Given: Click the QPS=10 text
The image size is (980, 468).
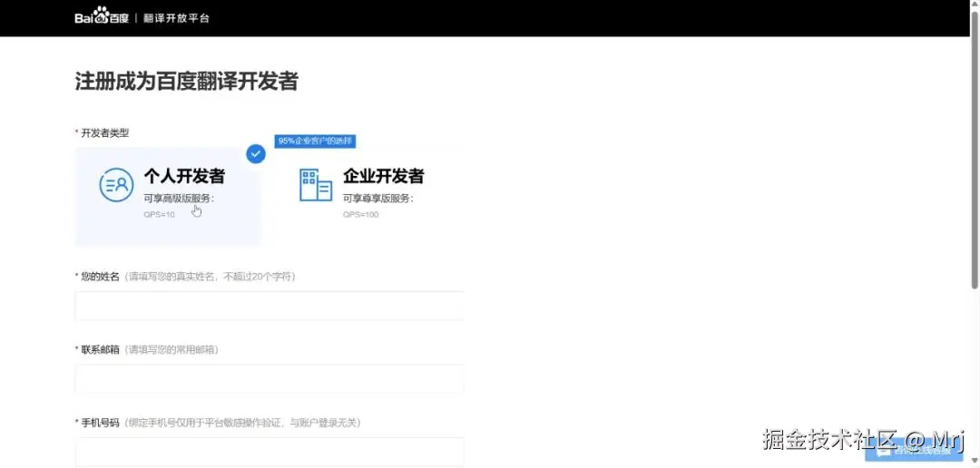Looking at the screenshot, I should coord(160,214).
